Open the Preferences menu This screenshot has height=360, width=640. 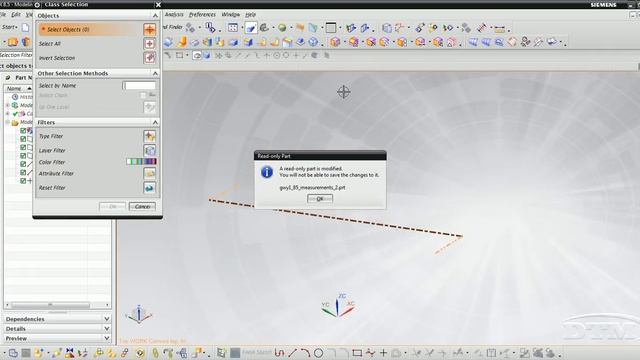[202, 14]
